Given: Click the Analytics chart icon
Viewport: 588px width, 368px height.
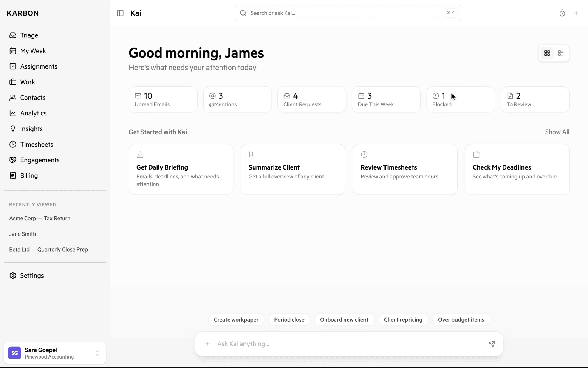Looking at the screenshot, I should pyautogui.click(x=13, y=113).
